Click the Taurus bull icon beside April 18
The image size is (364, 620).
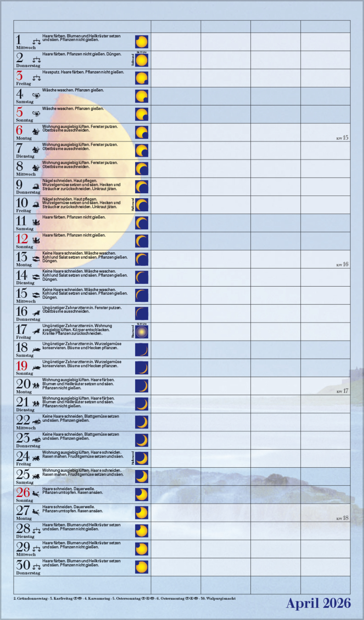pyautogui.click(x=36, y=350)
